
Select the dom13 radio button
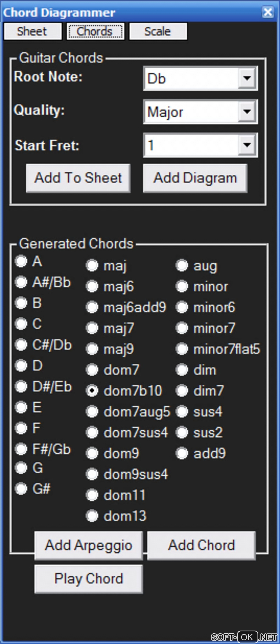point(92,516)
